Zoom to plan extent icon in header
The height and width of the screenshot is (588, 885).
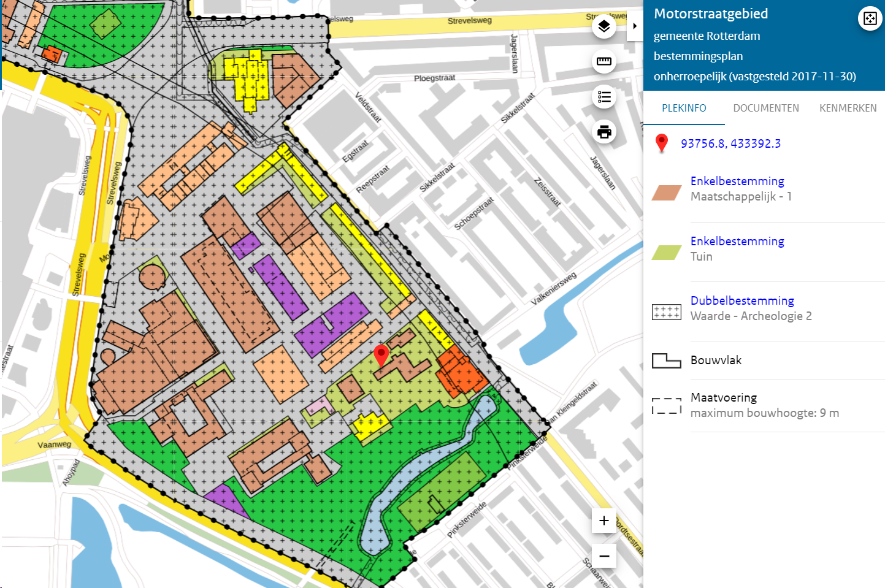tap(870, 18)
